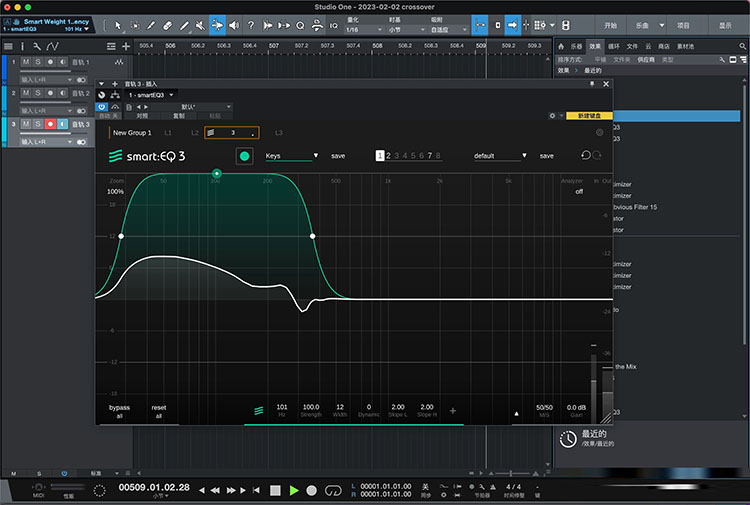Click the 100.0 Strength value
Viewport: 750px width, 505px height.
[x=311, y=407]
